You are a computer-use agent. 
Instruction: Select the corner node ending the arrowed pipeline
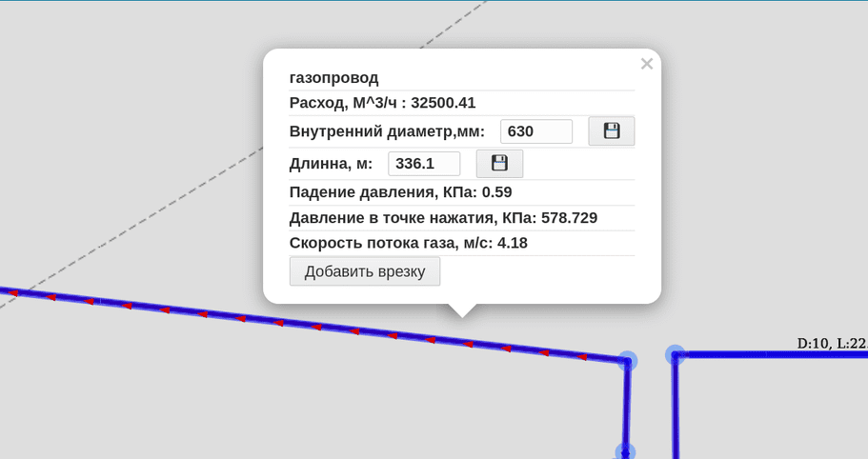(x=627, y=361)
